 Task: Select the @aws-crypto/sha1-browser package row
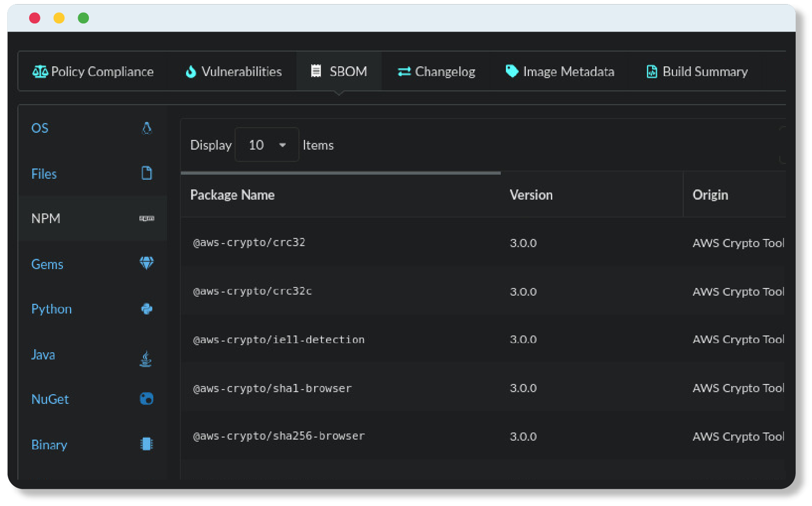[x=483, y=388]
